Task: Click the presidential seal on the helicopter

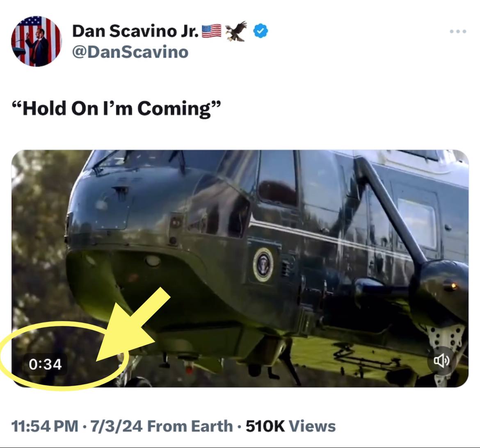Action: 263,264
